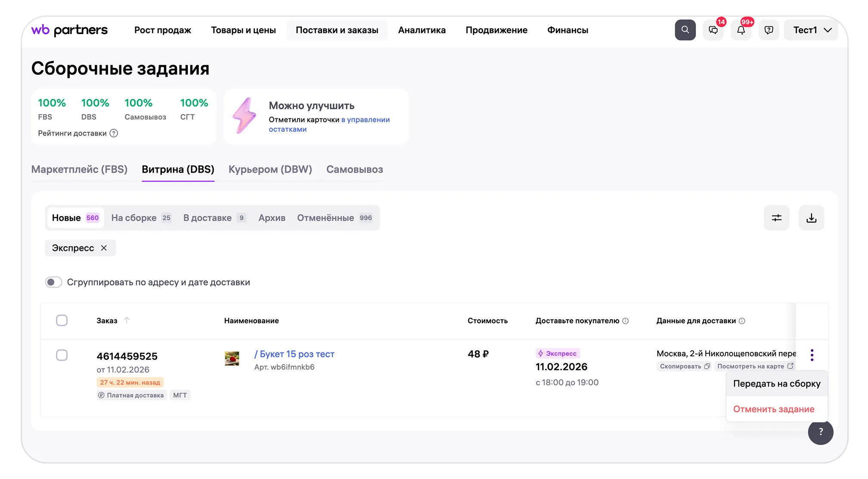
Task: Sort by Заказ column arrow
Action: point(127,321)
